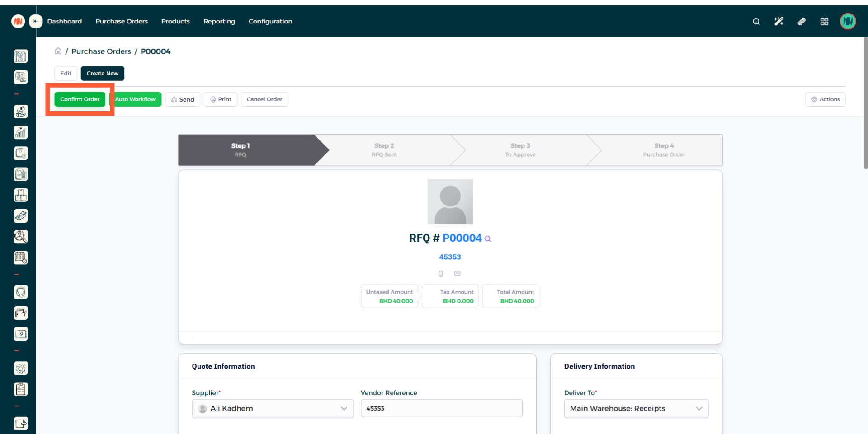Viewport: 868px width, 434px height.
Task: Click the Vendor Reference input field
Action: [441, 408]
